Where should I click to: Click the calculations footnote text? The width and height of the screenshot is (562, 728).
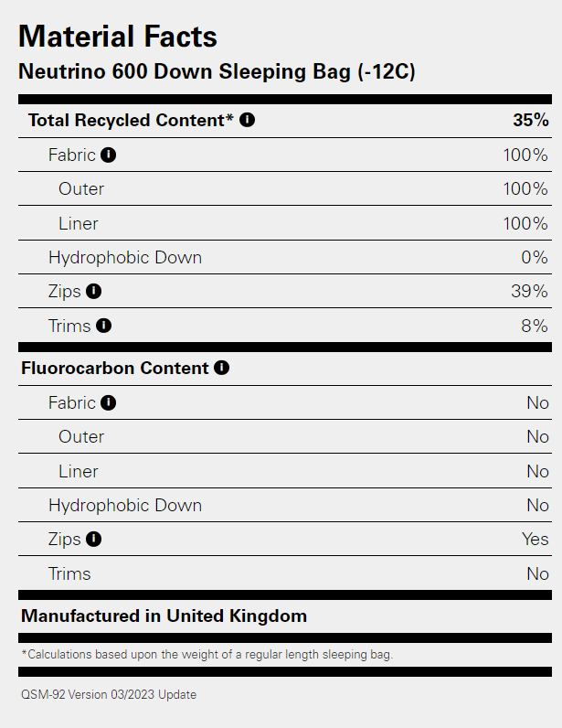(x=207, y=655)
